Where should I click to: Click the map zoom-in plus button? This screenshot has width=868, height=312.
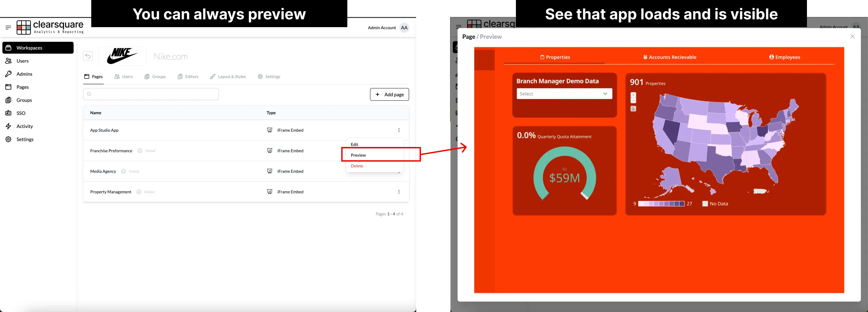click(x=633, y=95)
